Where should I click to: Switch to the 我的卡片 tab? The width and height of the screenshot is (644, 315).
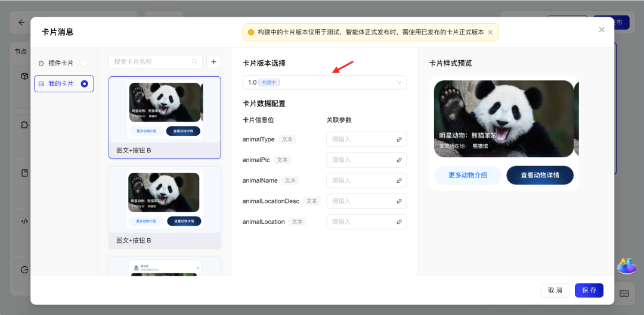[x=64, y=84]
